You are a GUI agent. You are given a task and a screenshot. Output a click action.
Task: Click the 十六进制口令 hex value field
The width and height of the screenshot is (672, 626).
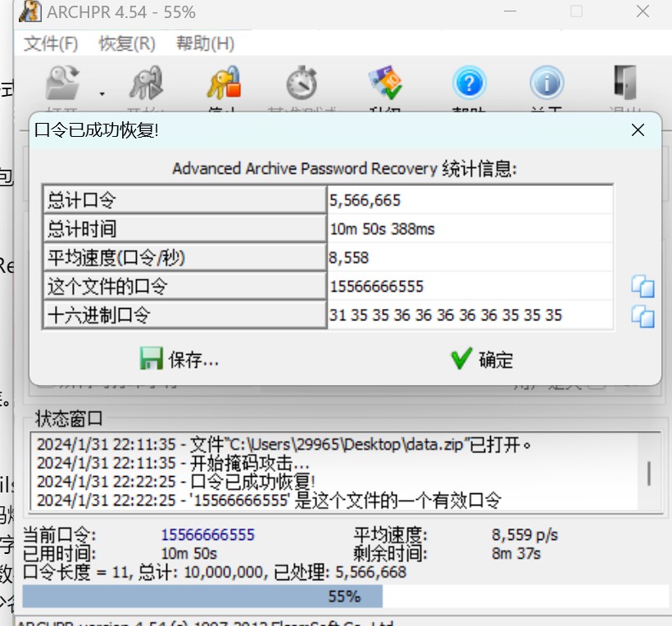470,315
